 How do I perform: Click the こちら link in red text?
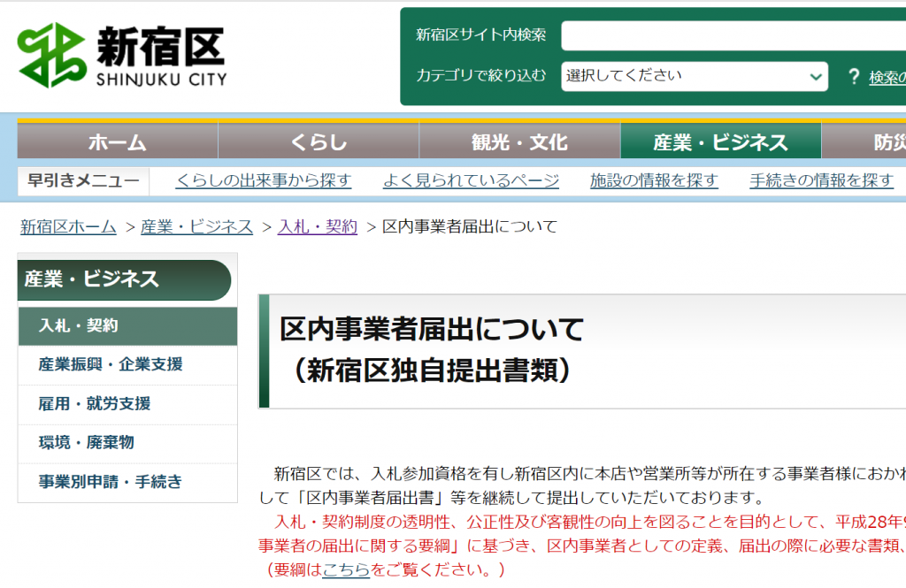pos(346,569)
